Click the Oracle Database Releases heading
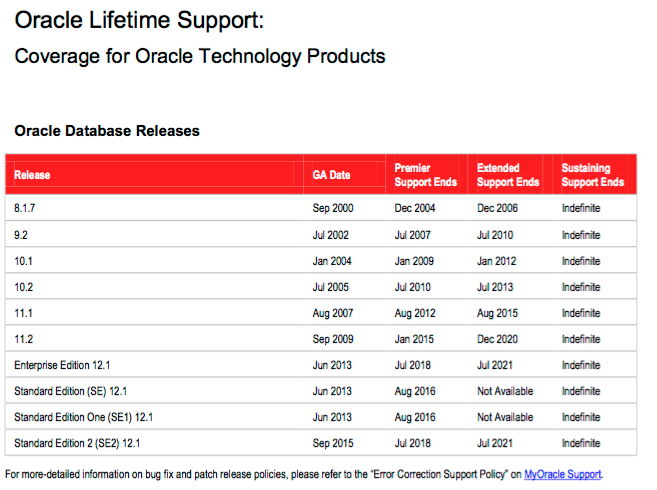The height and width of the screenshot is (490, 657). (107, 131)
